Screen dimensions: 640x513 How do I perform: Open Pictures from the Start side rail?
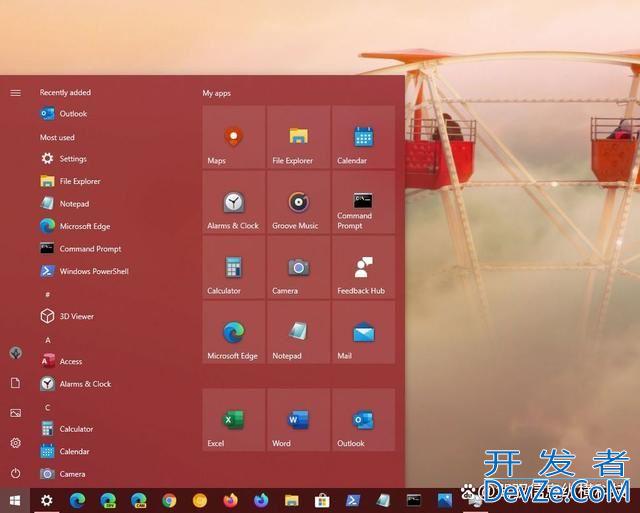(x=16, y=413)
